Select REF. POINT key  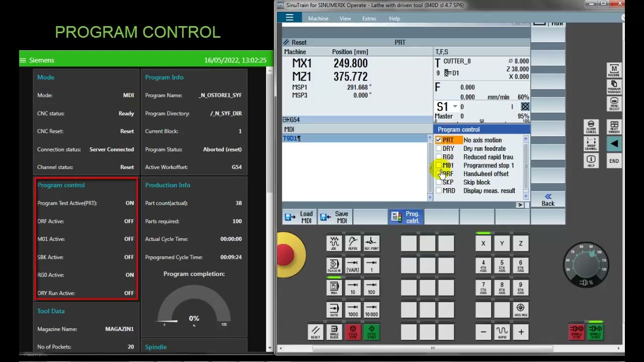pos(371,243)
